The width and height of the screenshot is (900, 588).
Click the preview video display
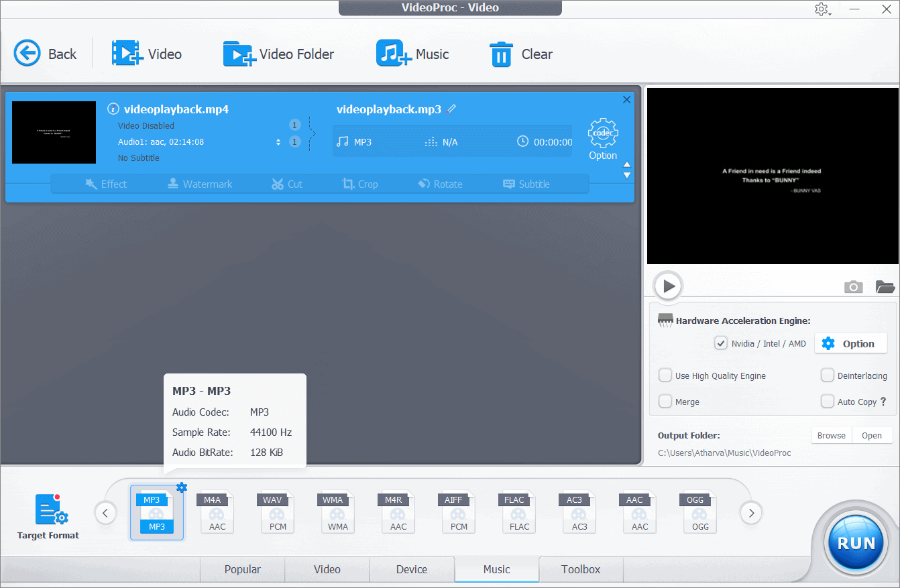771,176
